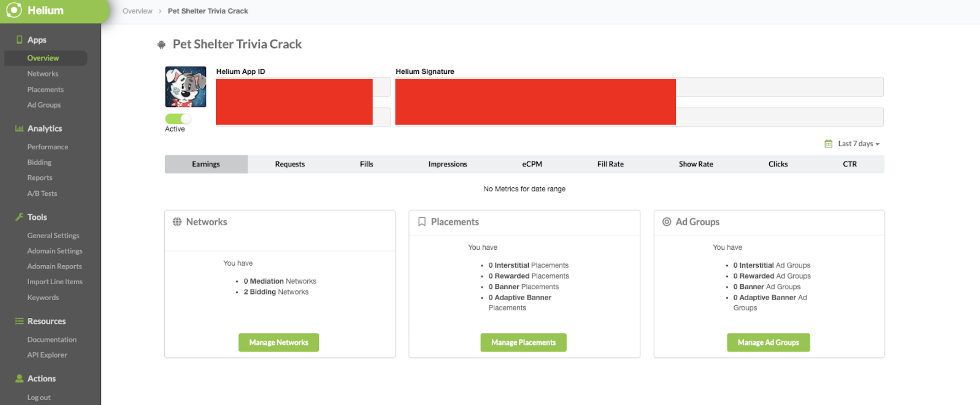This screenshot has height=405, width=980.
Task: Open A/B Tests in sidebar
Action: 42,194
